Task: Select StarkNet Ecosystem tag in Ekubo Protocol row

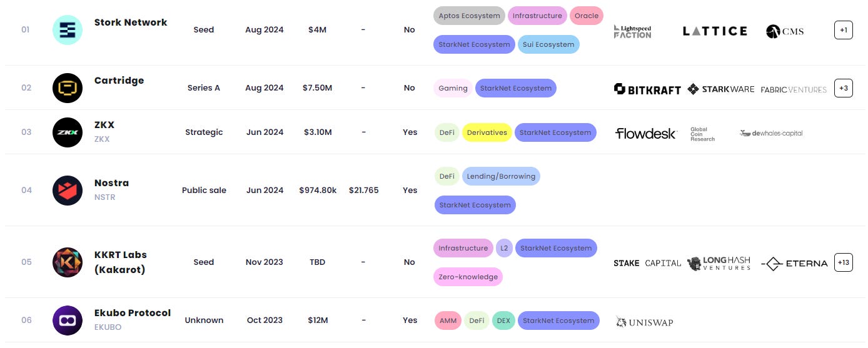Action: 558,321
